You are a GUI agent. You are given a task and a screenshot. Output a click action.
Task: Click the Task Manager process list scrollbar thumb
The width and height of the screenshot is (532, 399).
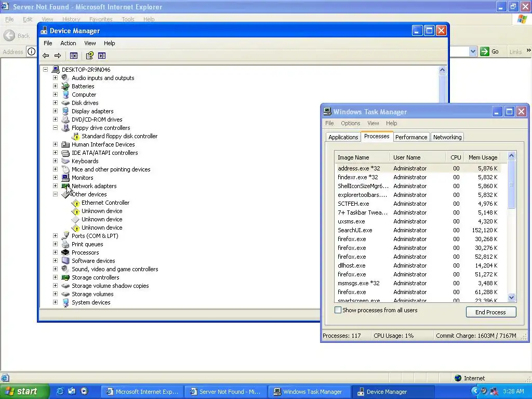pos(512,185)
